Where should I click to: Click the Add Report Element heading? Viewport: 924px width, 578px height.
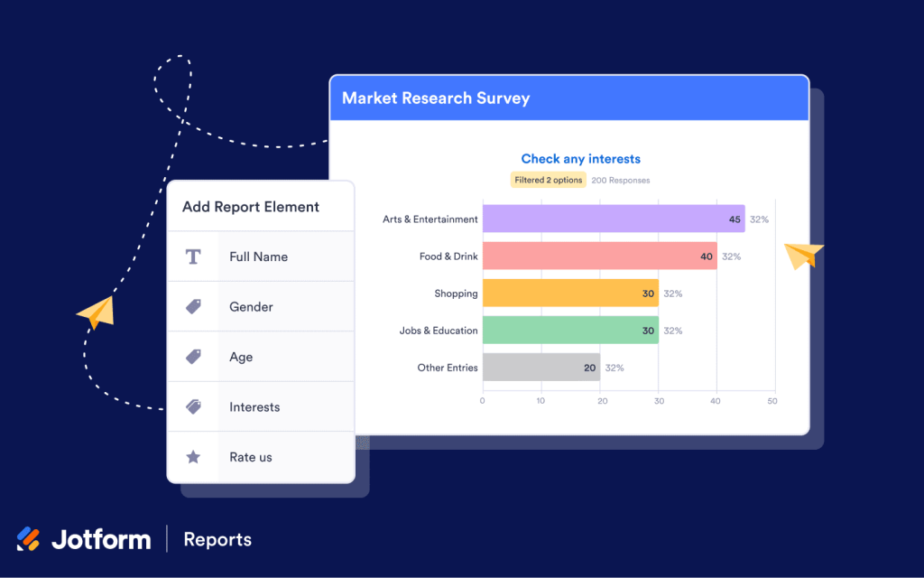pos(250,207)
